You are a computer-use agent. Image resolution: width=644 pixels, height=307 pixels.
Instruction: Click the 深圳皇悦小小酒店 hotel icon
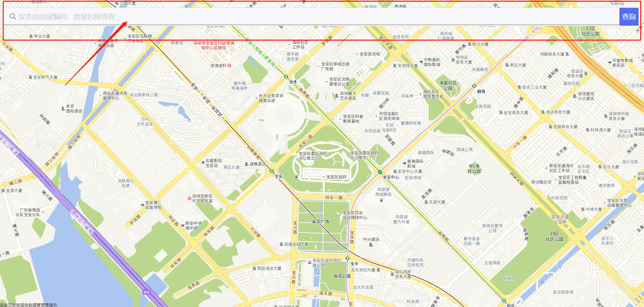575,96
